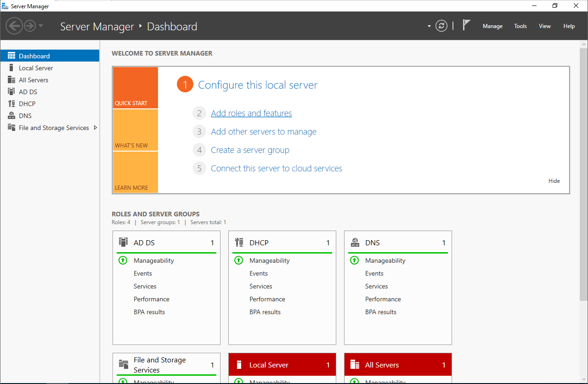Screen dimensions: 588x384
Task: Open File and Storage Services in sidebar
Action: pos(50,128)
